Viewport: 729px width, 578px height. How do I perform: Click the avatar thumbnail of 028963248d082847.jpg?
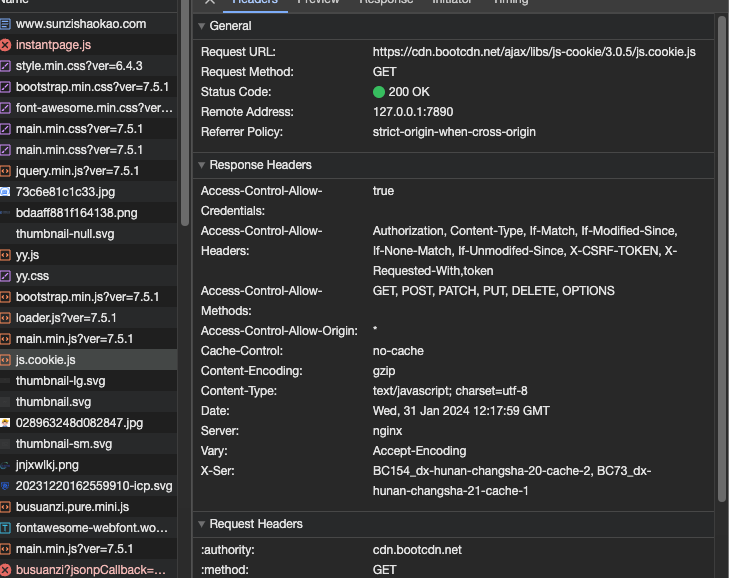coord(5,423)
